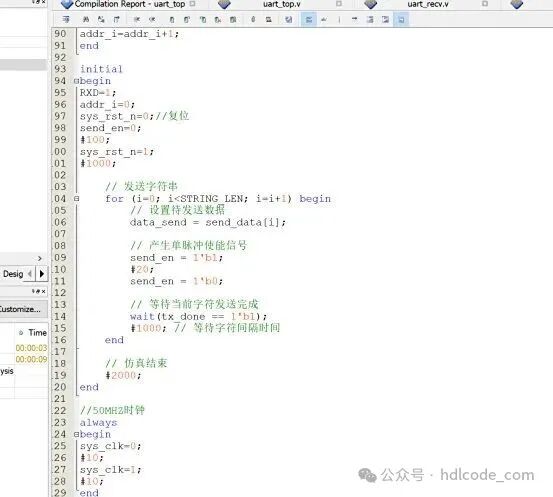
Task: Select the 00:00:09 time entry
Action: 31,359
